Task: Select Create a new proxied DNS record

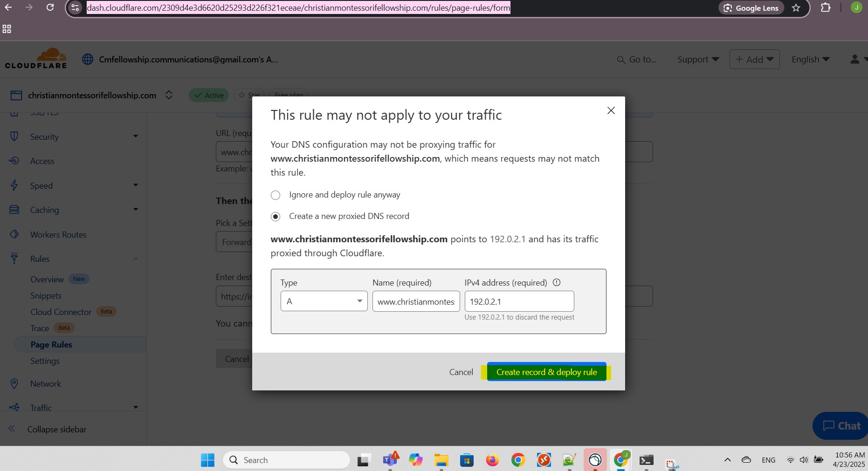Action: [x=276, y=217]
